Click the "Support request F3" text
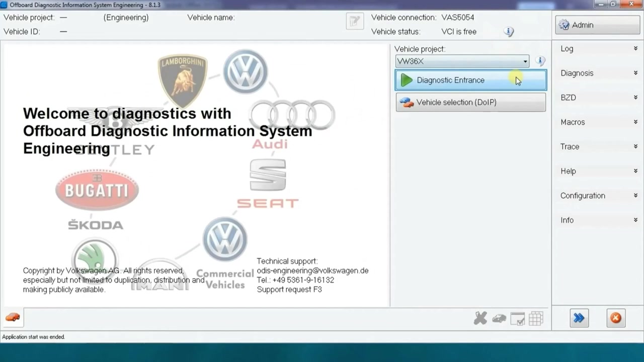Image resolution: width=644 pixels, height=362 pixels. click(x=289, y=290)
